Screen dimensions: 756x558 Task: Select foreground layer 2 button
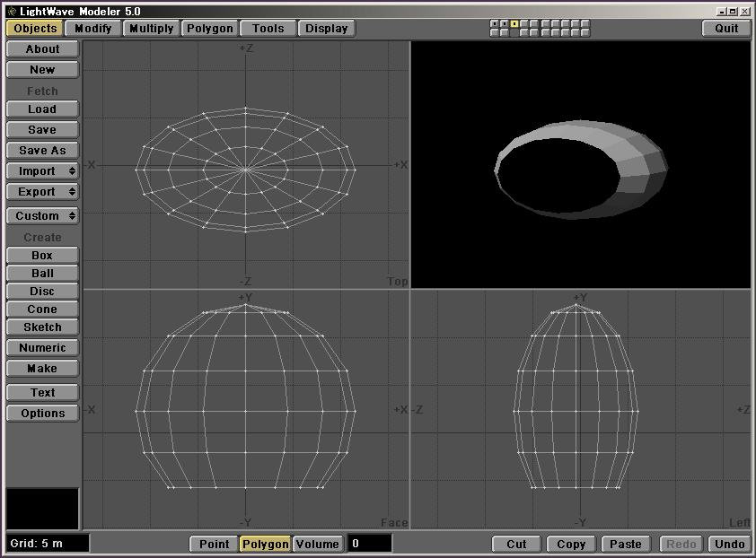pyautogui.click(x=505, y=23)
